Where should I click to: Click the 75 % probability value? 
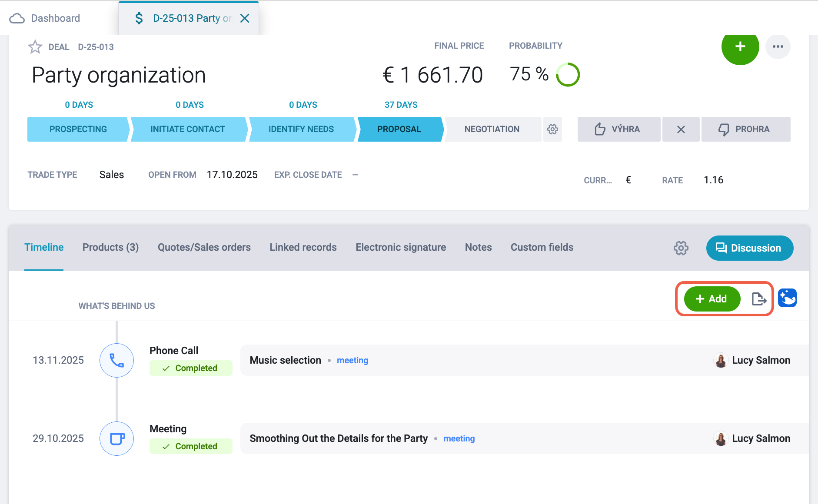click(529, 74)
